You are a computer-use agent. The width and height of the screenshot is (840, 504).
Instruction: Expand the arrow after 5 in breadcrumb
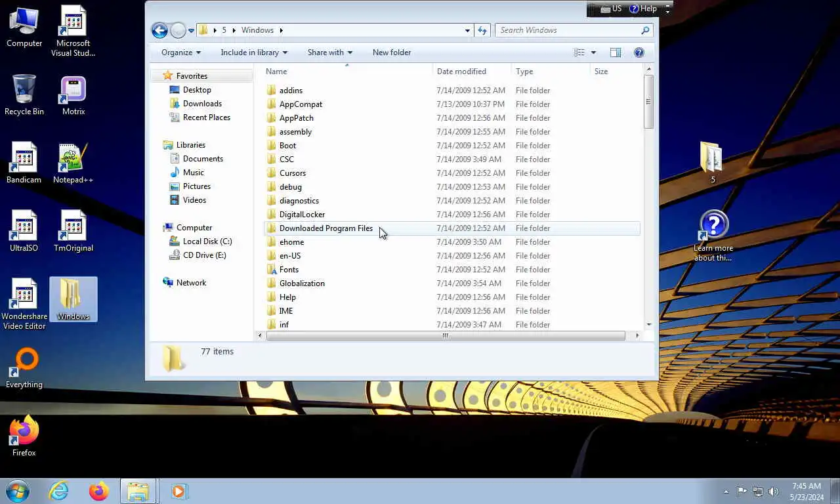(x=234, y=30)
